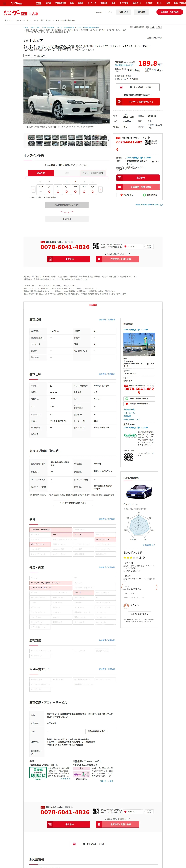This screenshot has height=868, width=186.
Task: Click the main white Silvia photo
Action: [x=67, y=92]
